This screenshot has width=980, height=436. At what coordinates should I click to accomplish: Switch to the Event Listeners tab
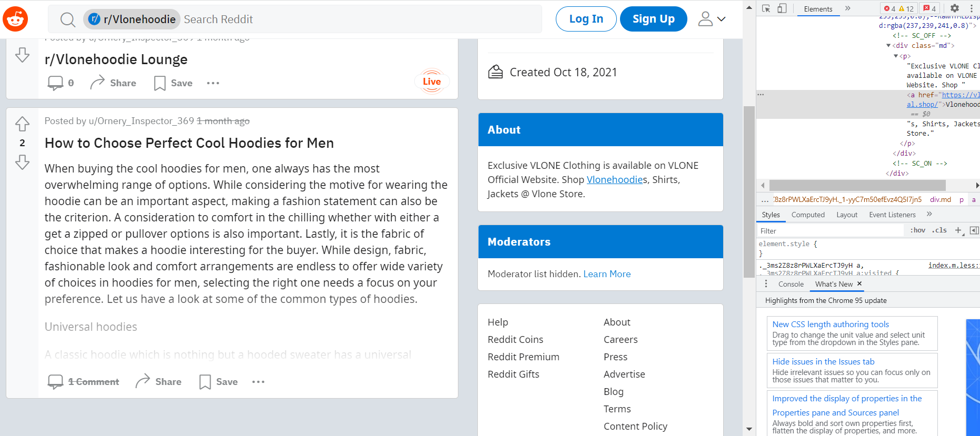[x=892, y=215]
